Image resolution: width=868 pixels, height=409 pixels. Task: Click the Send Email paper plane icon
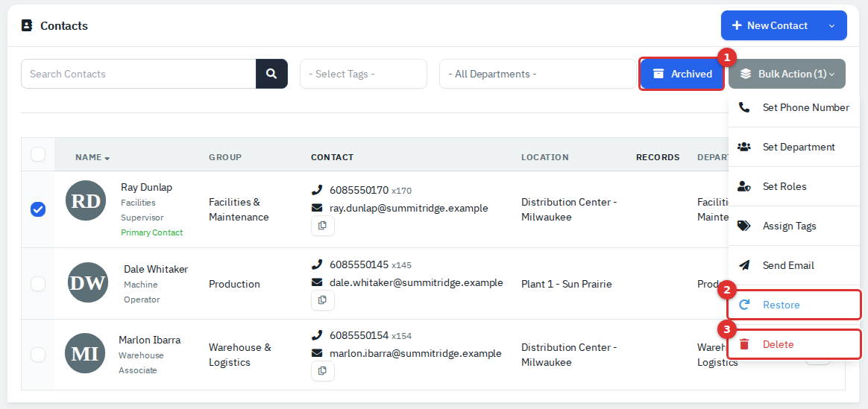[744, 265]
